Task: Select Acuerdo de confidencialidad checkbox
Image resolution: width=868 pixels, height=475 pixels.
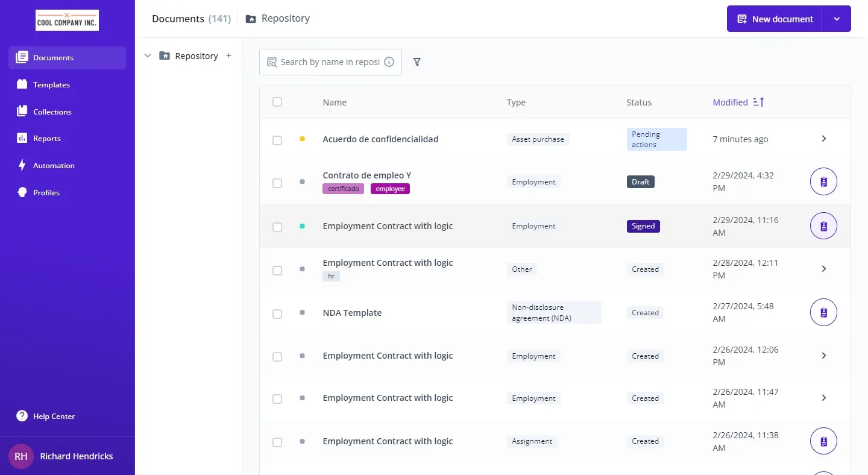Action: [x=277, y=140]
